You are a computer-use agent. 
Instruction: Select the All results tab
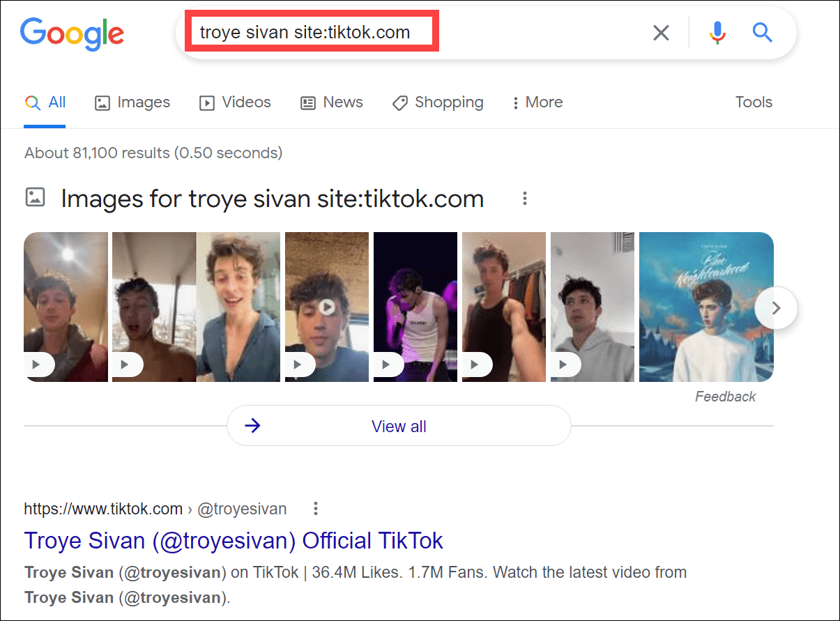[x=45, y=102]
